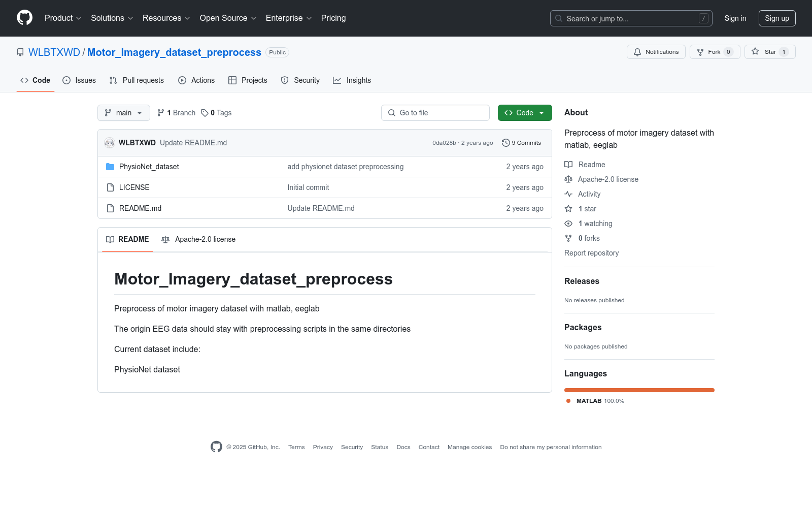Click the search magnifier icon in header
The width and height of the screenshot is (812, 508).
pyautogui.click(x=559, y=18)
